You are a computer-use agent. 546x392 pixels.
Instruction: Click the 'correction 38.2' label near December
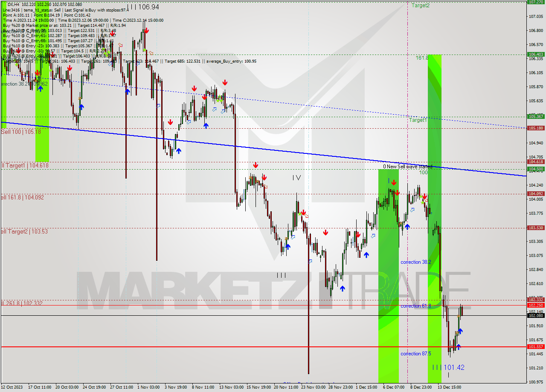pyautogui.click(x=415, y=262)
